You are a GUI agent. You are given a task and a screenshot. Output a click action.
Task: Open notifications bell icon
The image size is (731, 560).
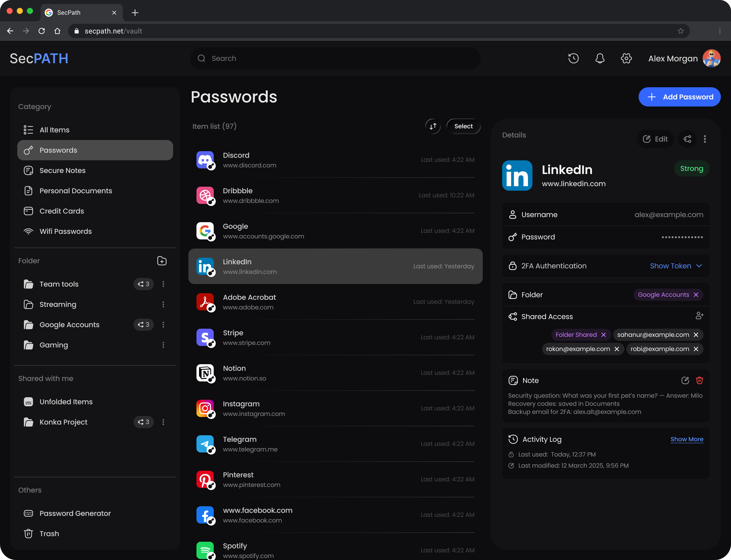pos(600,58)
